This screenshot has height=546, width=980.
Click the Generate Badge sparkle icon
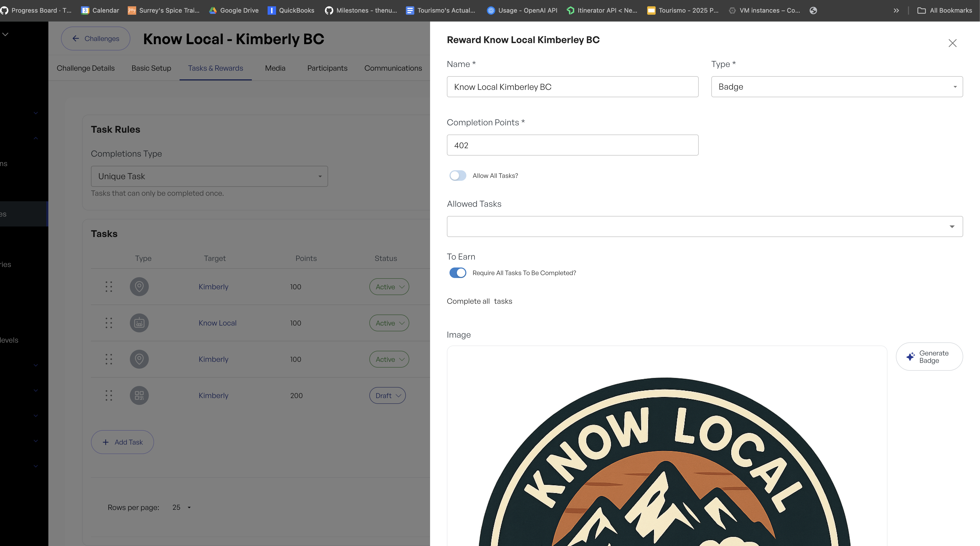[x=910, y=357]
